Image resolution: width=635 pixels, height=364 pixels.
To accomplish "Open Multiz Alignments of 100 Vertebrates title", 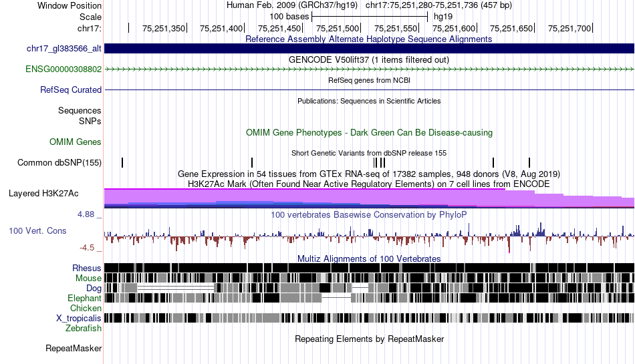I will 369,259.
